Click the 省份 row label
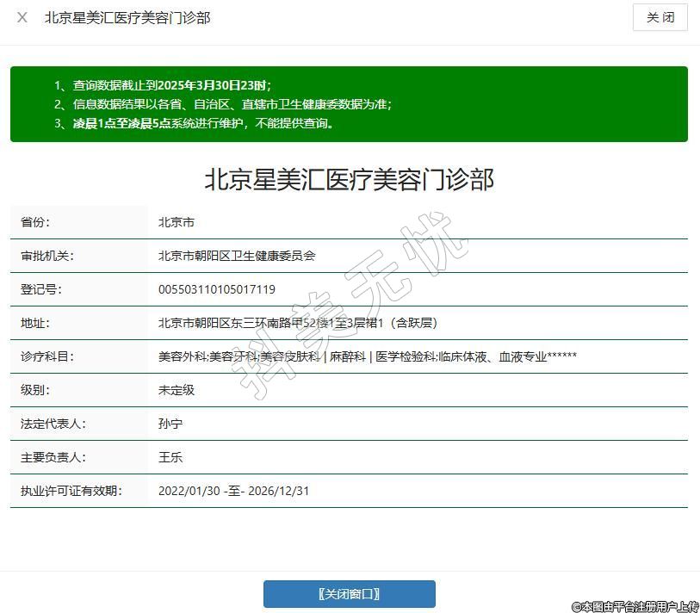The height and width of the screenshot is (613, 700). tap(35, 222)
